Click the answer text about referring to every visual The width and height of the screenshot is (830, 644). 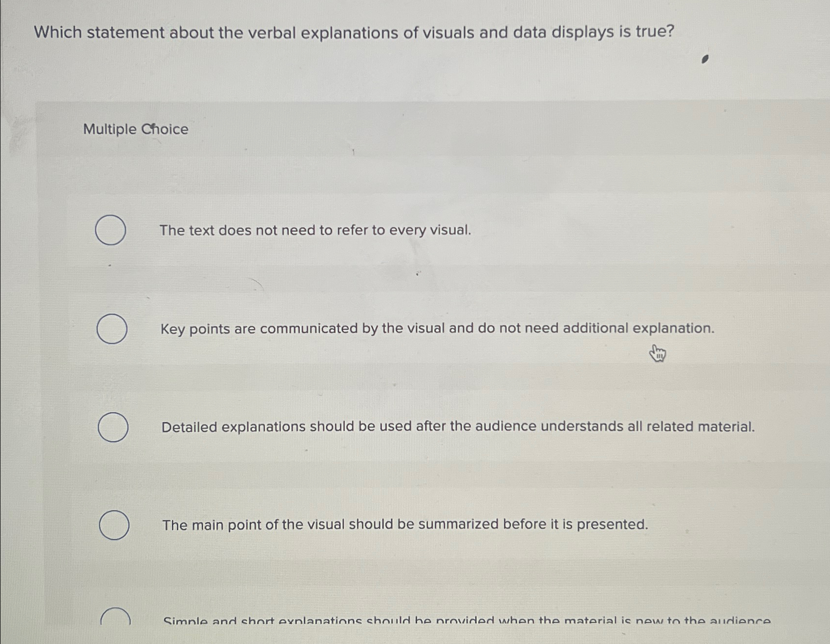(315, 229)
